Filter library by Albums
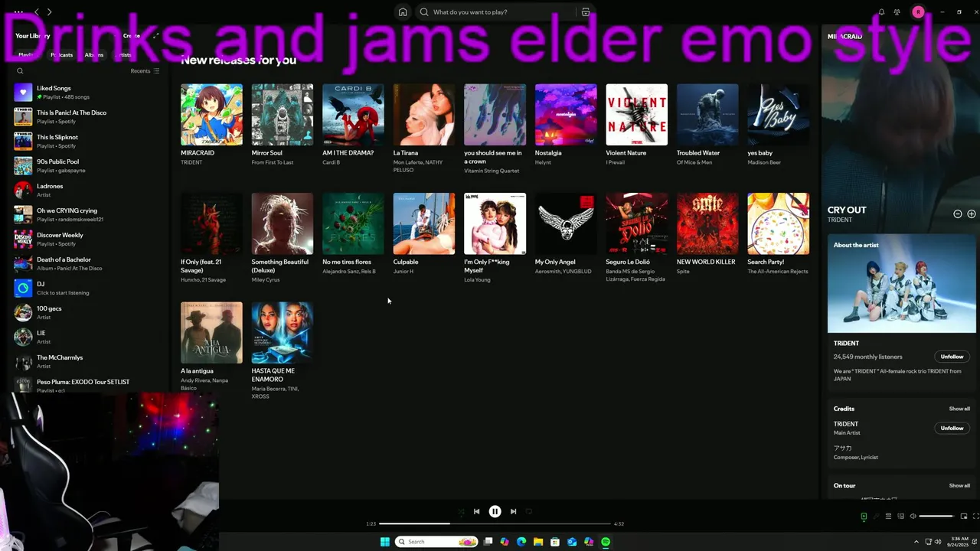The width and height of the screenshot is (980, 551). [94, 55]
